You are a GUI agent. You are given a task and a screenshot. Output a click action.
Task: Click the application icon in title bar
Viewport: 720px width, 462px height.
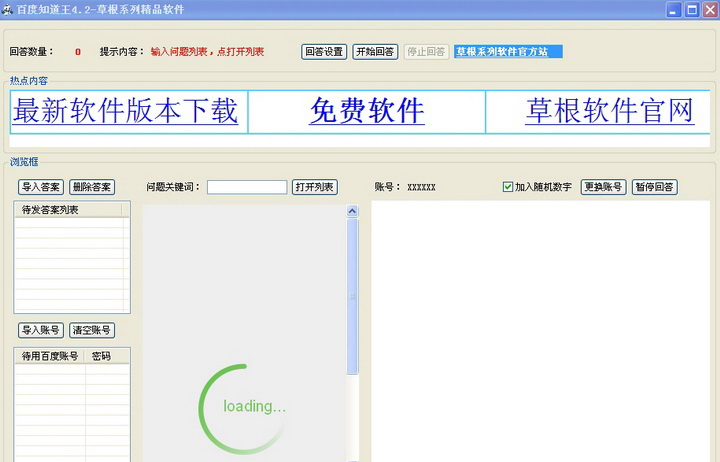7,9
